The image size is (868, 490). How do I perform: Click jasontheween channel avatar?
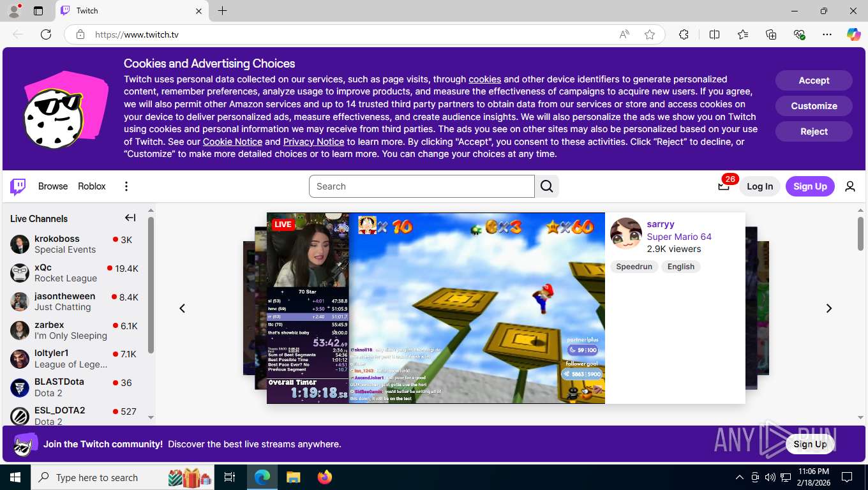20,301
